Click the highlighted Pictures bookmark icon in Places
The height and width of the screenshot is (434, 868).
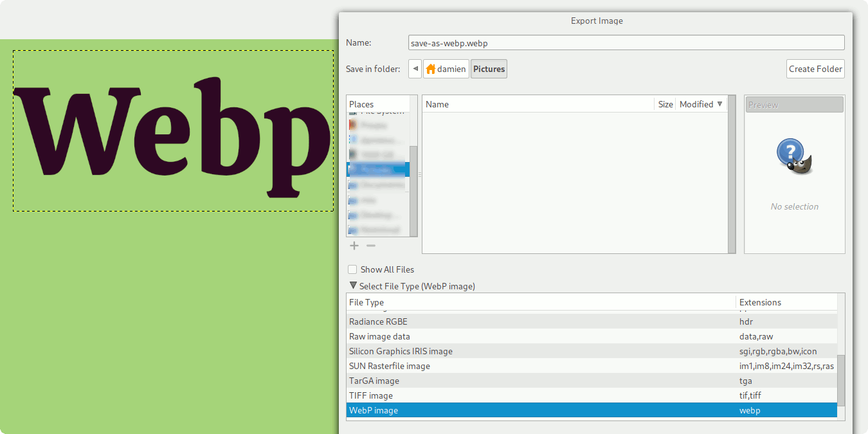point(354,169)
